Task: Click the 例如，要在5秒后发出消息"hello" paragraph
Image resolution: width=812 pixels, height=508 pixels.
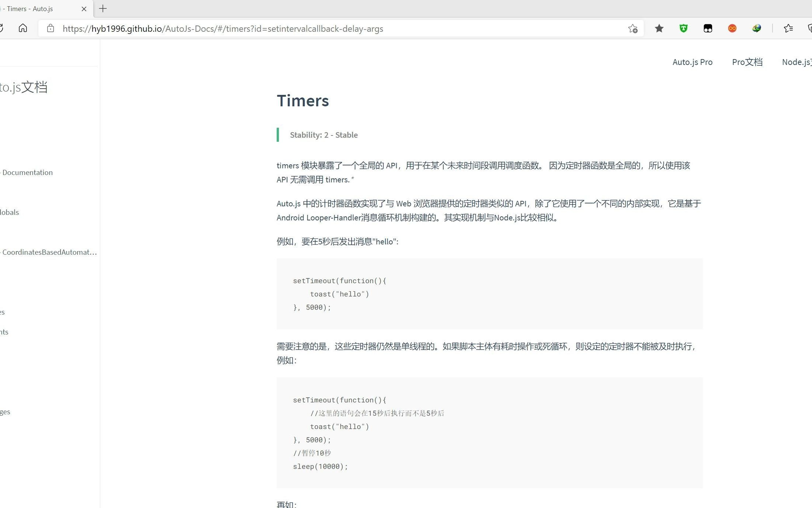Action: pos(338,241)
